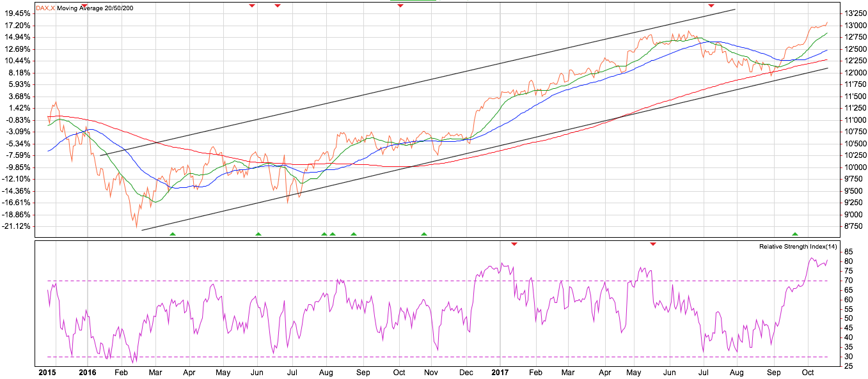Click the green marker after late August 2016
868x379 pixels.
point(354,234)
